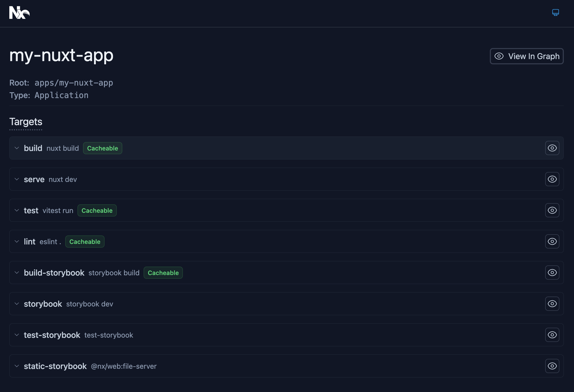Click the eye icon beside the serve target

552,179
